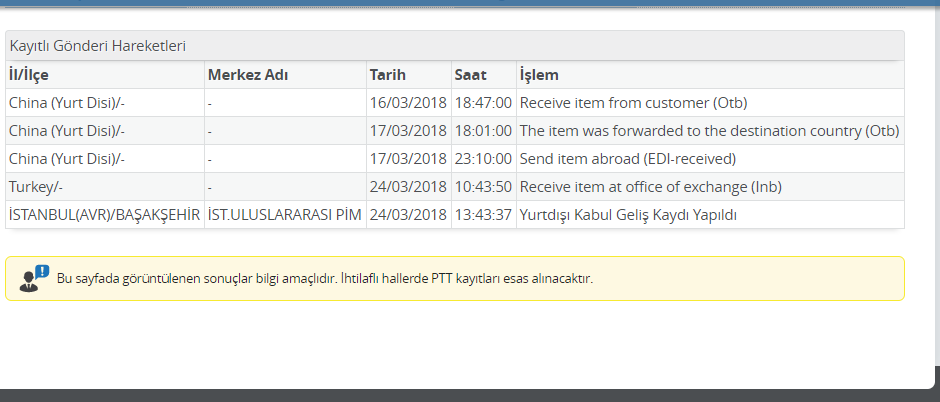Select the İl/İlçe column header
Viewport: 940px width, 402px height.
105,75
